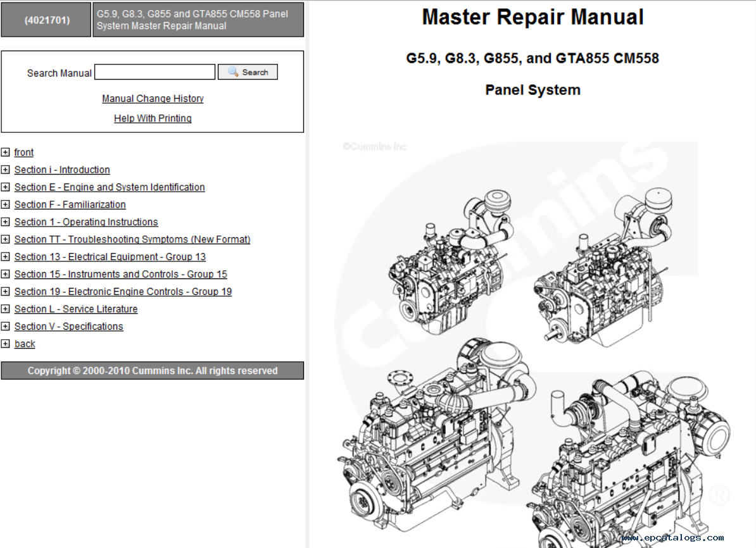Open Section L - Service Literature link
Image resolution: width=756 pixels, height=548 pixels.
coord(76,309)
